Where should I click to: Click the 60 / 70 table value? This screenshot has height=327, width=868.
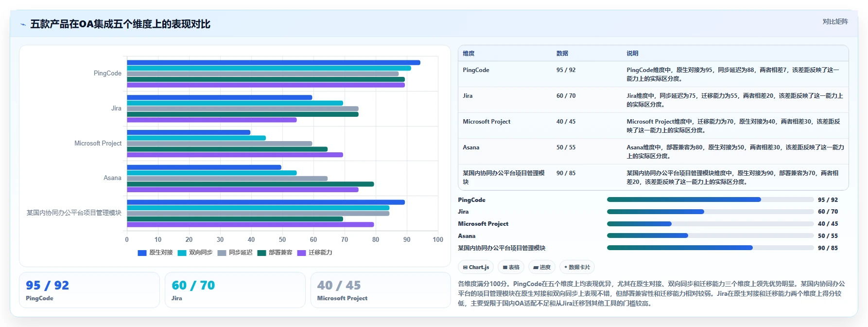click(x=566, y=96)
